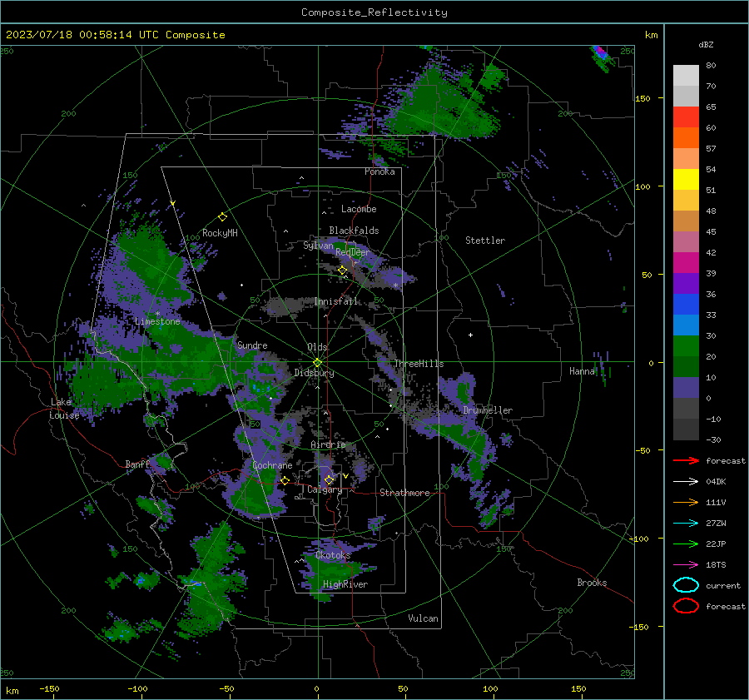Click the Airdrie label

click(x=328, y=444)
